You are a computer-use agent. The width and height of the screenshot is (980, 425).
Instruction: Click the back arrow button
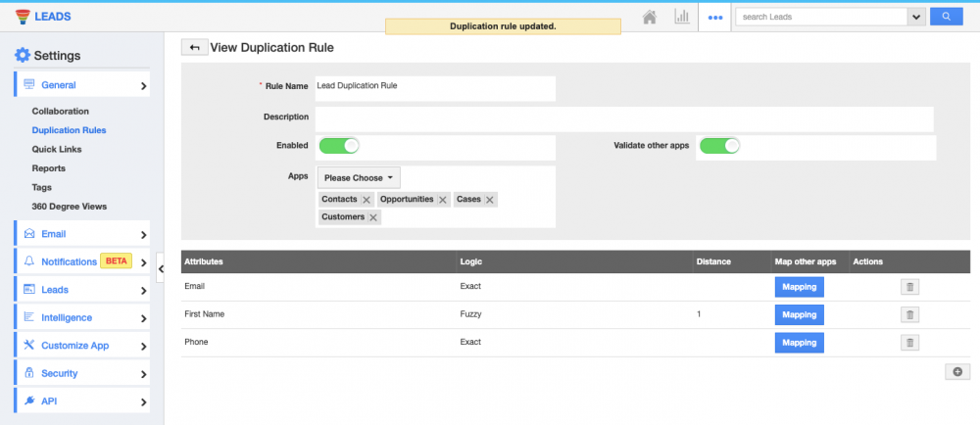click(x=193, y=47)
